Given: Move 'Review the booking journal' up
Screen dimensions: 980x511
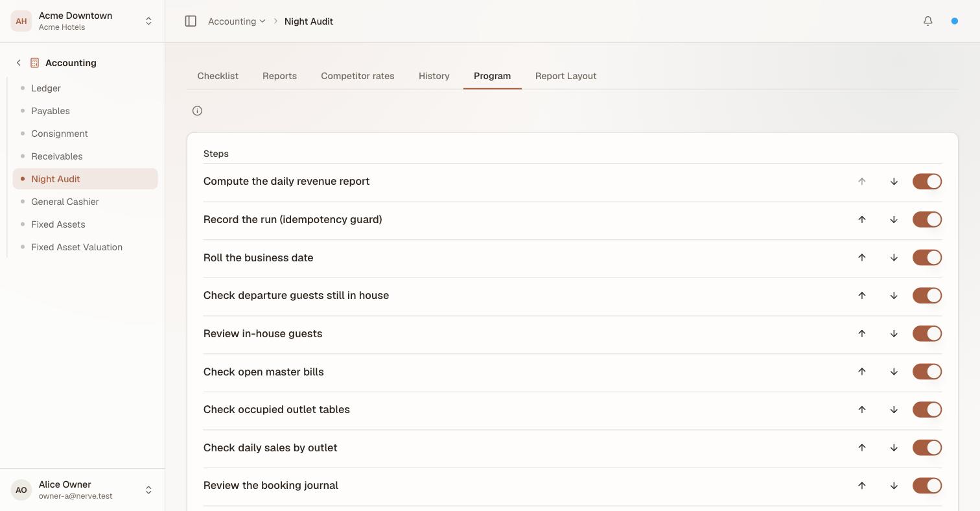Looking at the screenshot, I should click(x=862, y=486).
